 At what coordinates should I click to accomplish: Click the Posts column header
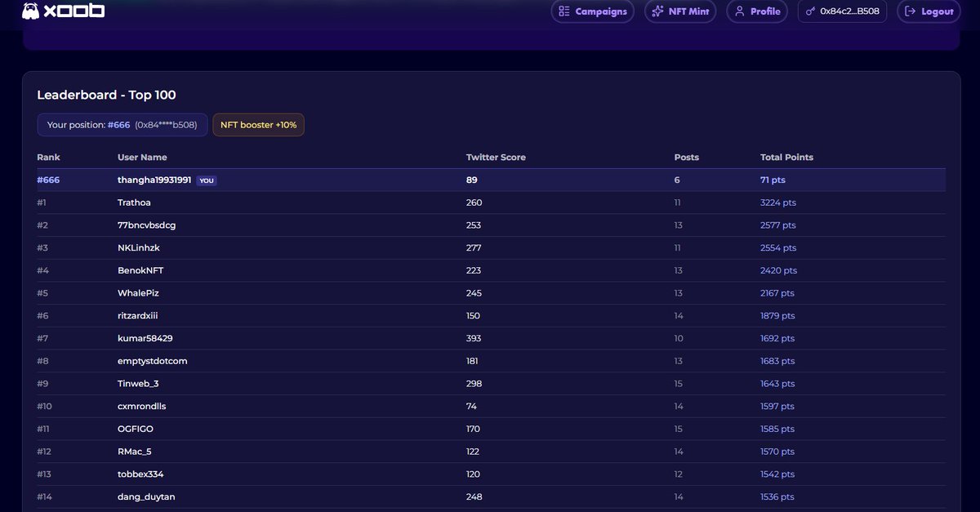pyautogui.click(x=687, y=157)
